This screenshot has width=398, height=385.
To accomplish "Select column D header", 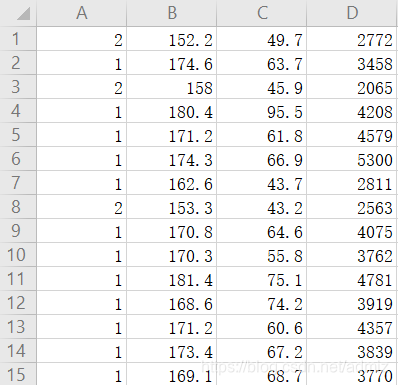I will coord(352,13).
